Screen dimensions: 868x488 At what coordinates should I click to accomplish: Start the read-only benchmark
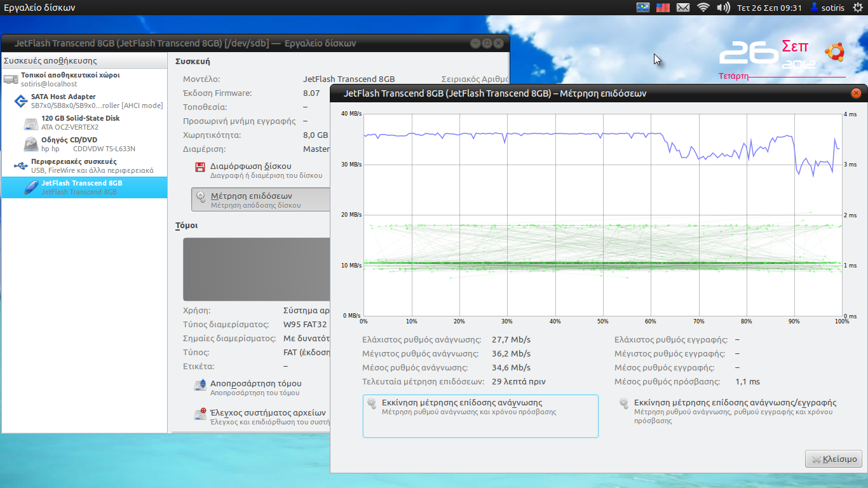(x=480, y=416)
